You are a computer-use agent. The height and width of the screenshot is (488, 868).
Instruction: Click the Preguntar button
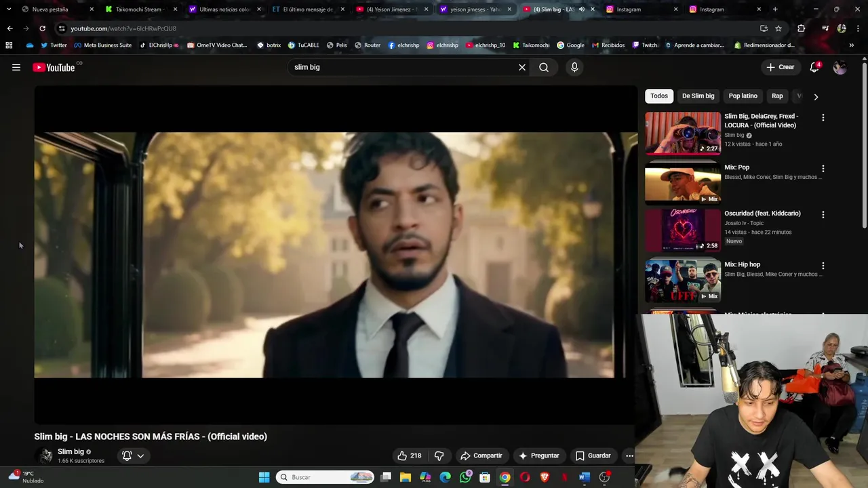(539, 455)
